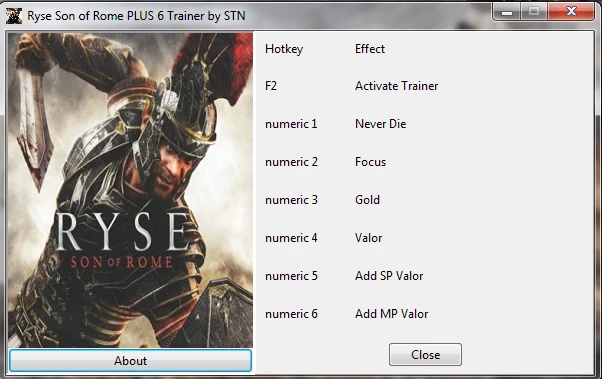Close window with red X button
The height and width of the screenshot is (379, 603).
pos(571,12)
